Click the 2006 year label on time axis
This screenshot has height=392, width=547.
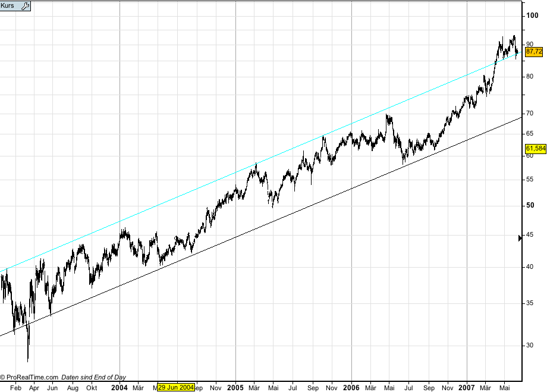tap(351, 387)
